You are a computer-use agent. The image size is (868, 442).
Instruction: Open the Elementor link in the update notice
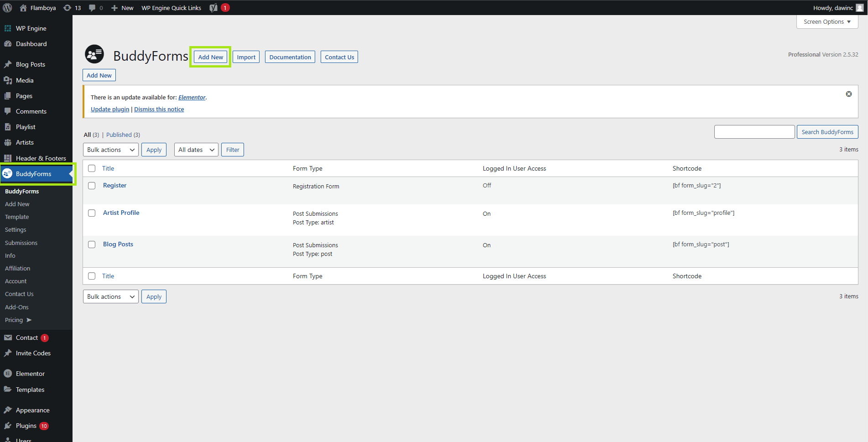tap(192, 97)
